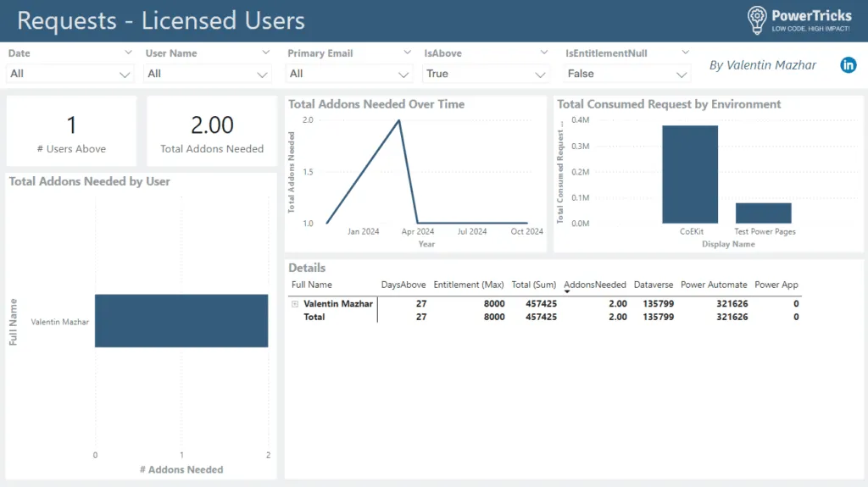Collapse the User Name slicer header chevron
This screenshot has height=487, width=868.
pyautogui.click(x=265, y=53)
